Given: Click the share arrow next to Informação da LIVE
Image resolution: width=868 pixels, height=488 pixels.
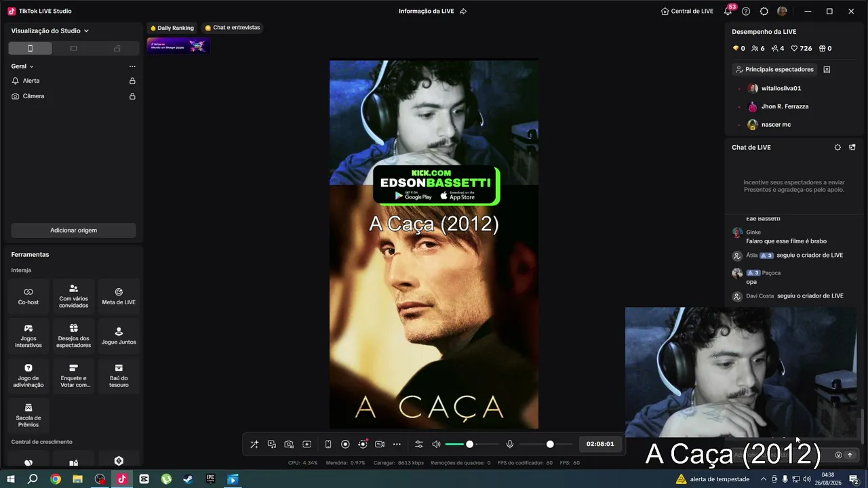Looking at the screenshot, I should click(x=463, y=11).
